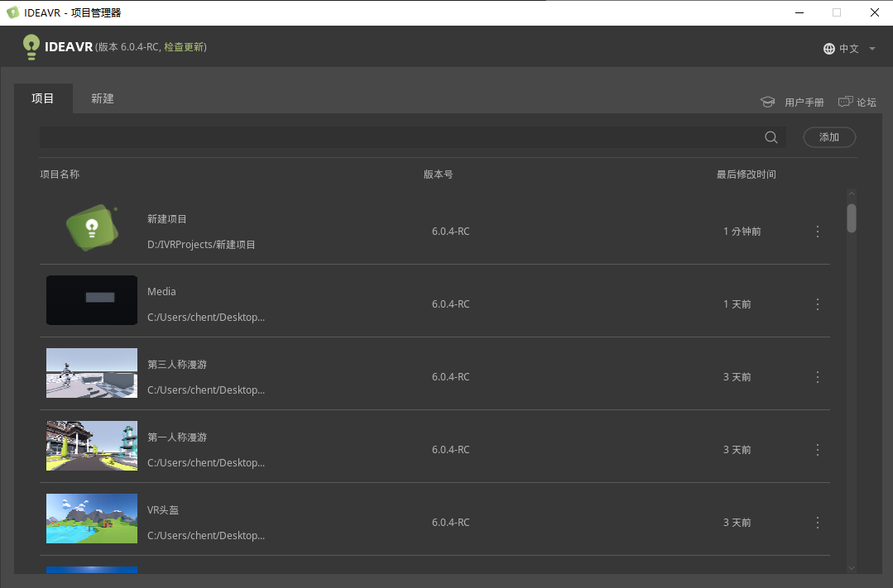Click the 第三人称漫游 project name
Screen dimensions: 893x588
[x=177, y=365]
